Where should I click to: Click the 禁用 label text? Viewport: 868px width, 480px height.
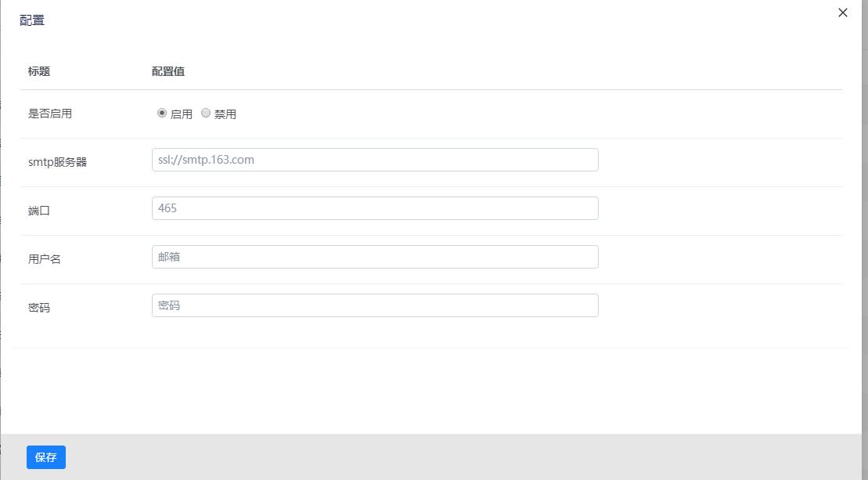click(x=225, y=114)
